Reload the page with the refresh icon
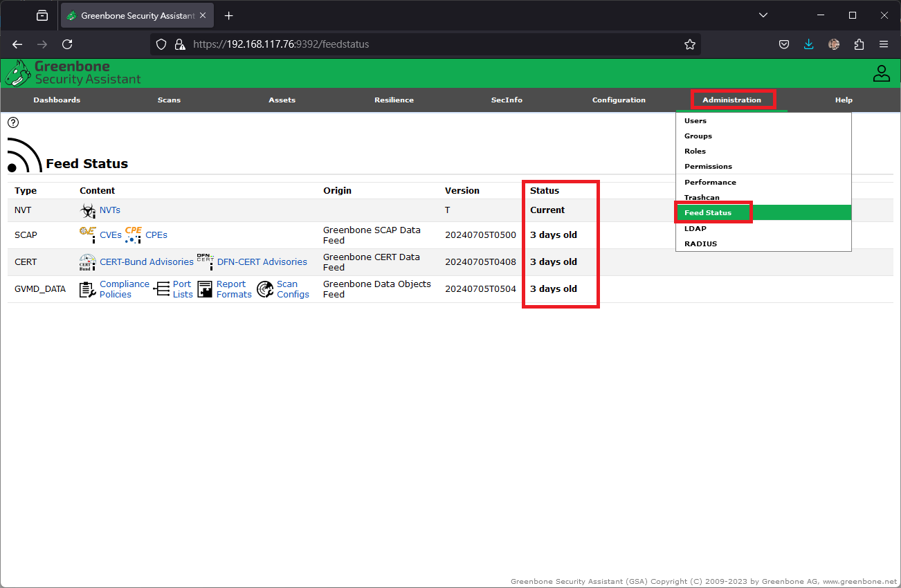This screenshot has height=588, width=901. (x=67, y=44)
